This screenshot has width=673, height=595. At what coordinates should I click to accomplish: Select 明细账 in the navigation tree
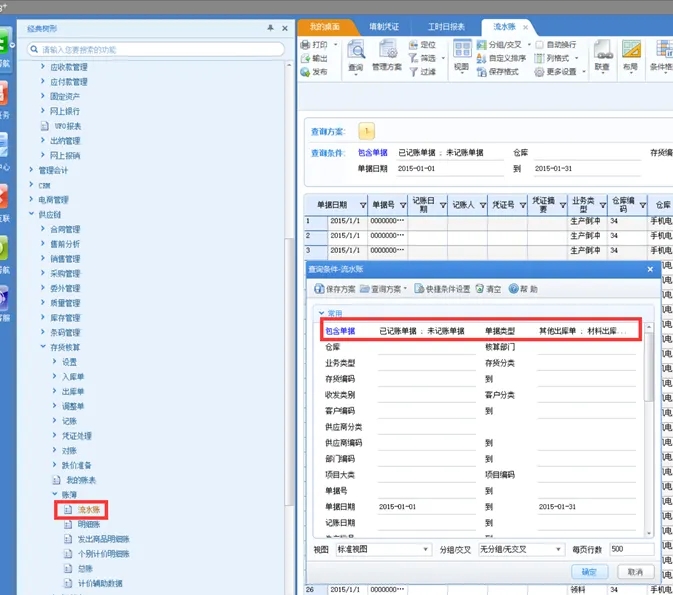coord(90,524)
